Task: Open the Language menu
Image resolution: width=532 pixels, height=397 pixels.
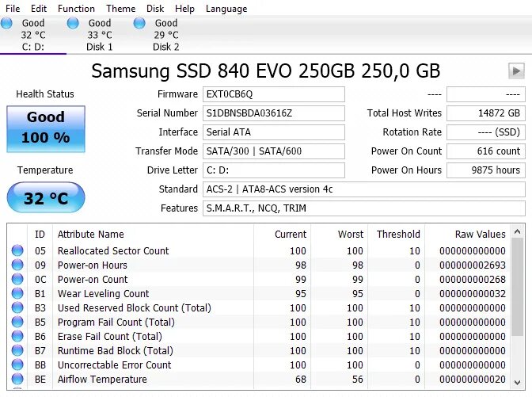Action: [x=226, y=9]
